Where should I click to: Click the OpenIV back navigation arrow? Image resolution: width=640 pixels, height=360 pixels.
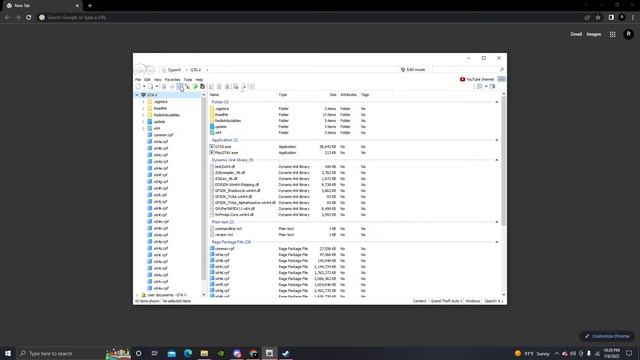(x=140, y=70)
